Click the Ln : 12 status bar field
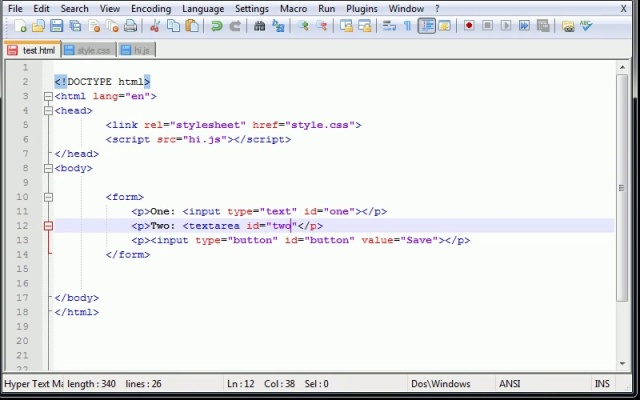640x400 pixels. 241,384
